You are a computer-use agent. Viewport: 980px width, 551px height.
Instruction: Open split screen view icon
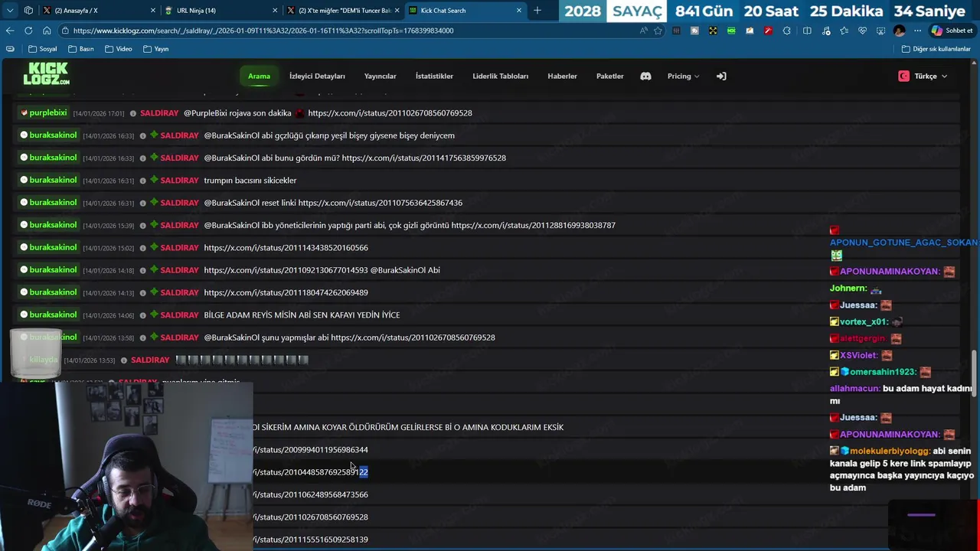807,31
